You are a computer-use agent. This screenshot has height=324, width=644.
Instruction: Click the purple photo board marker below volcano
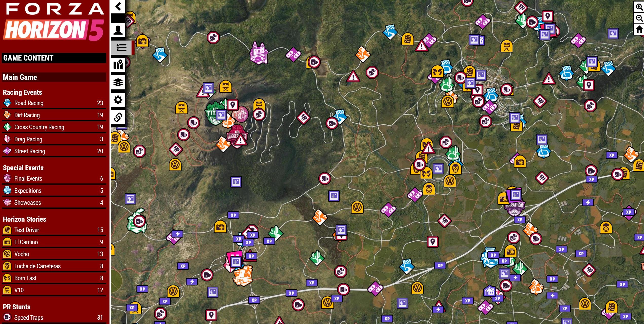click(x=236, y=182)
